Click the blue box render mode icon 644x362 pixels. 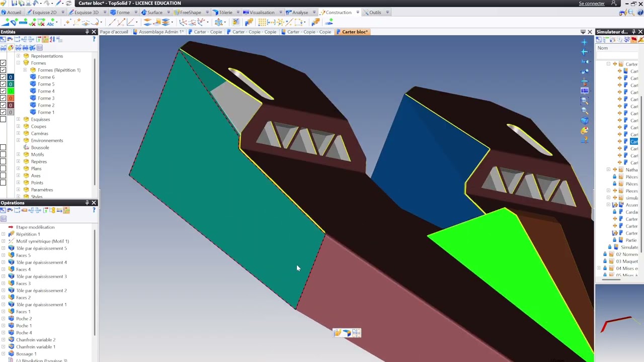[x=585, y=121]
